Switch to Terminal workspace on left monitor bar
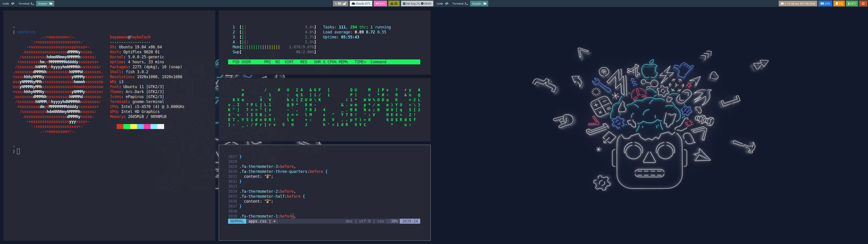Image resolution: width=868 pixels, height=244 pixels. point(26,3)
